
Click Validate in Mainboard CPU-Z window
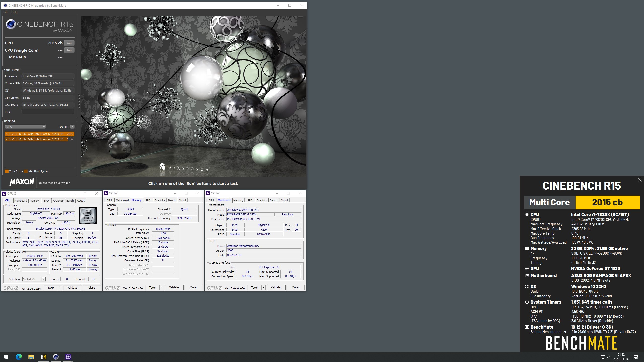276,287
